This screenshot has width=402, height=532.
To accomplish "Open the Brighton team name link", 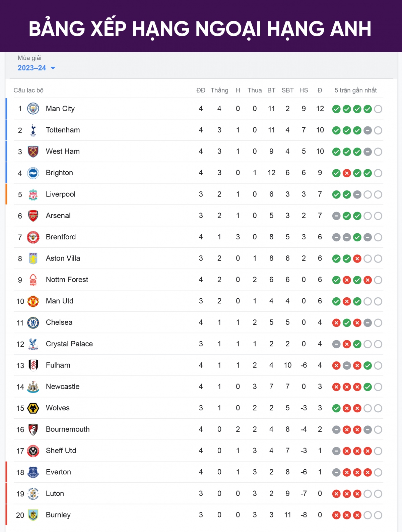I will [59, 173].
